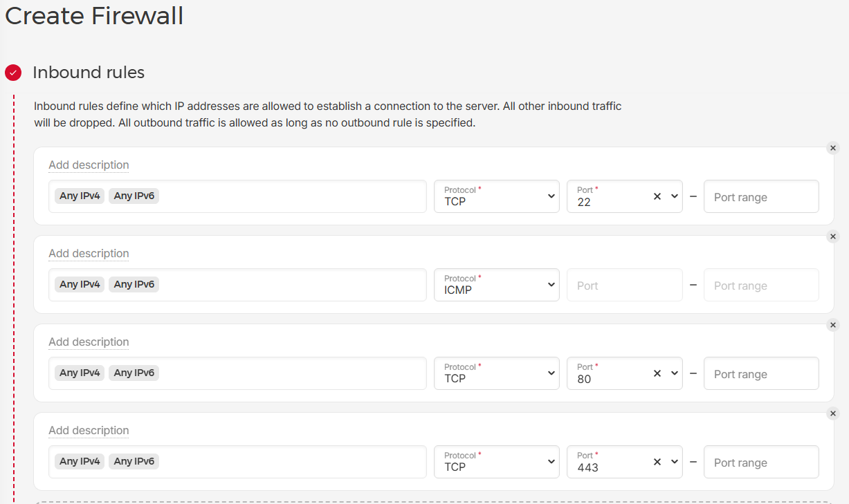
Task: Add description to the ICMP rule
Action: coord(89,254)
